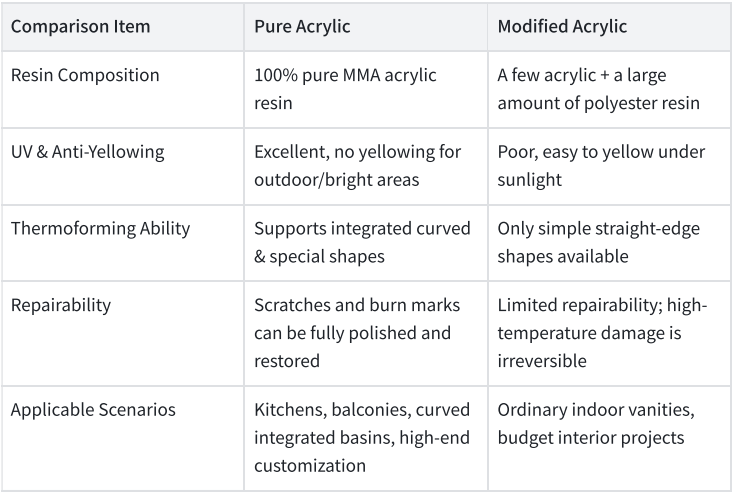The image size is (732, 493).
Task: Click the word 'customization' in Scenarios row
Action: (310, 465)
